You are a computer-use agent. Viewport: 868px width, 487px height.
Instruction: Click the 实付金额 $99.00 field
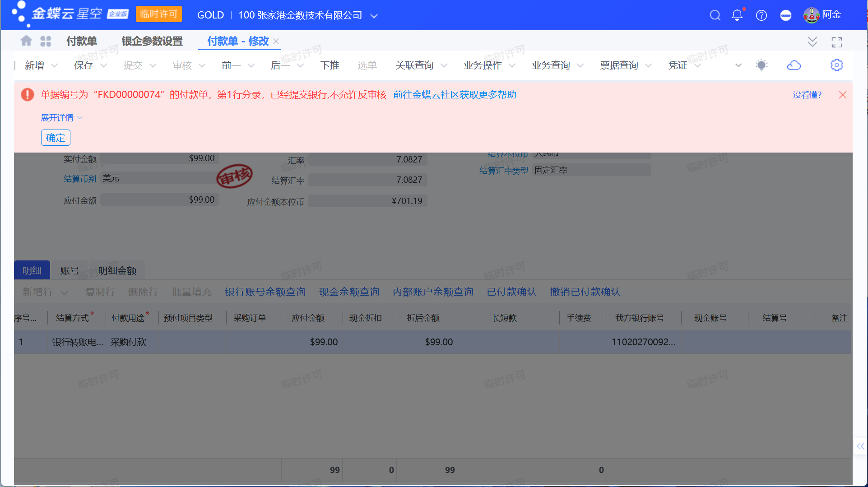tap(160, 158)
